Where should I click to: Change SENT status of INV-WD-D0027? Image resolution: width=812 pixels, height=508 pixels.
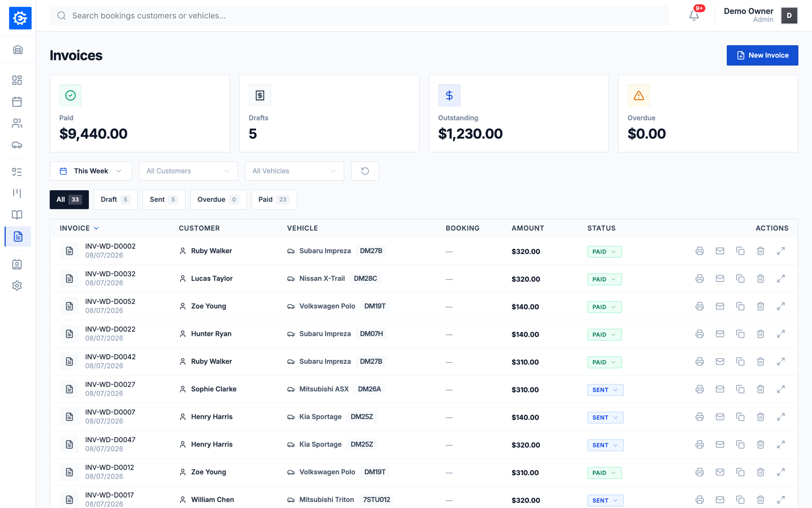pyautogui.click(x=605, y=390)
